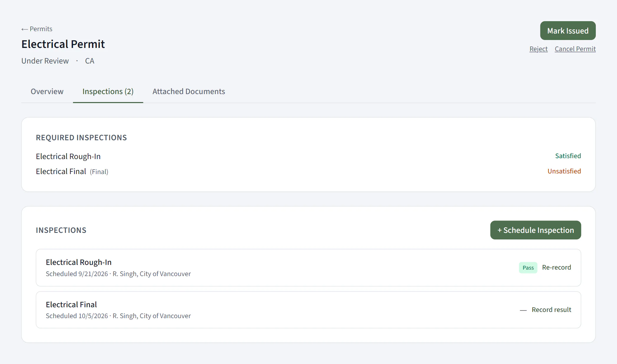Go back to Permits list

37,29
